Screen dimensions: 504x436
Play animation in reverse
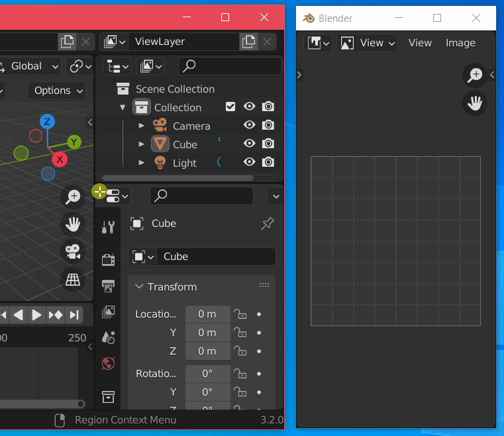19,315
